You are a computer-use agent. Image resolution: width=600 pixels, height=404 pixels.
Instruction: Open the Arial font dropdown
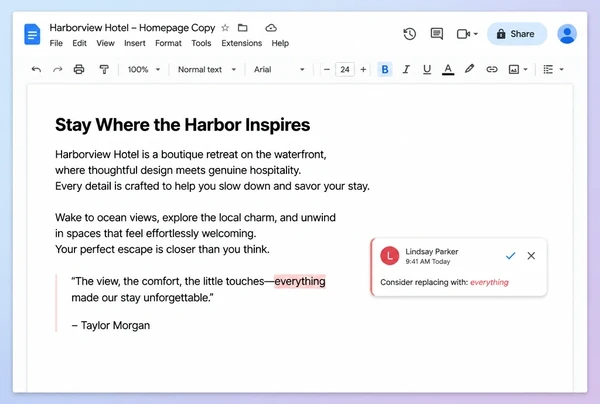[x=279, y=70]
